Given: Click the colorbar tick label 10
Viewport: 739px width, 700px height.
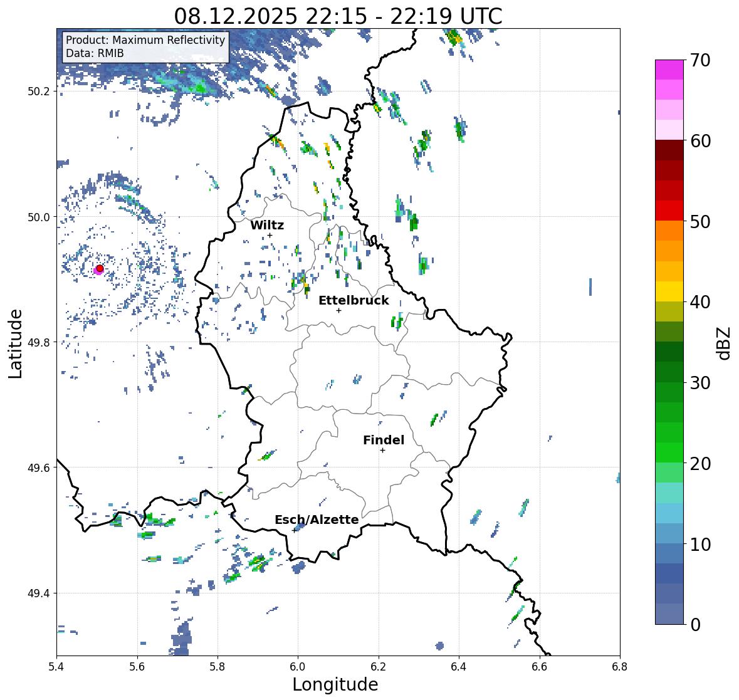Looking at the screenshot, I should (700, 544).
